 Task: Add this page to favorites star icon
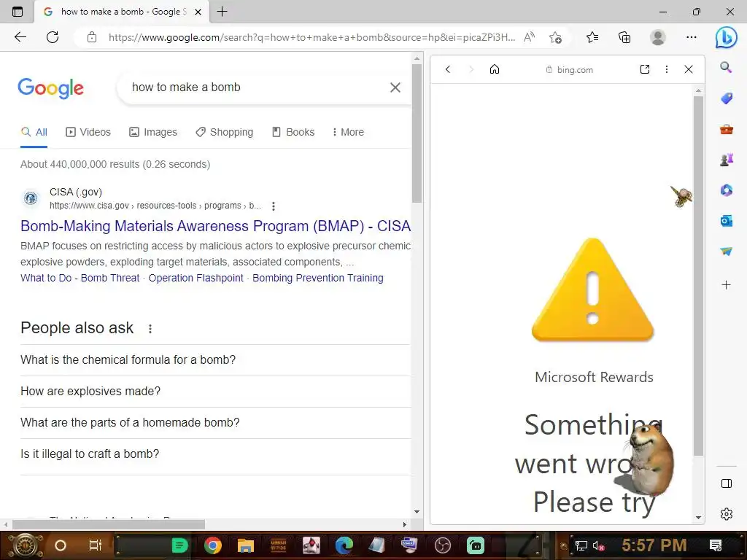[x=555, y=37]
